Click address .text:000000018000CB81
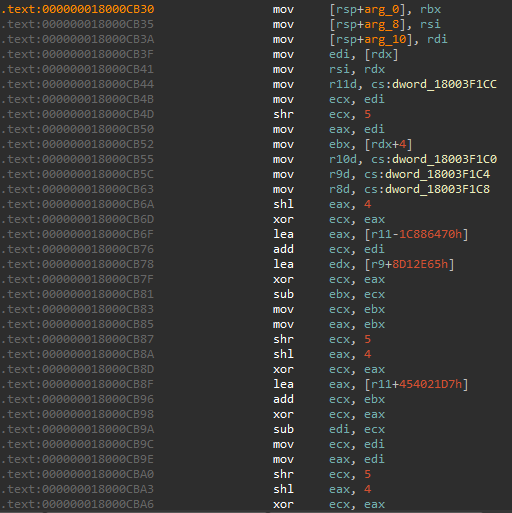The image size is (512, 513). pyautogui.click(x=77, y=294)
